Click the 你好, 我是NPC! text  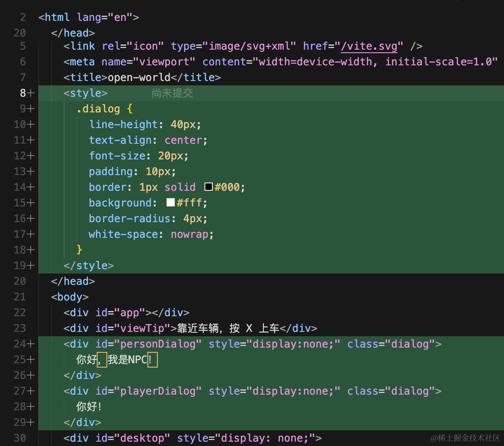click(x=116, y=360)
